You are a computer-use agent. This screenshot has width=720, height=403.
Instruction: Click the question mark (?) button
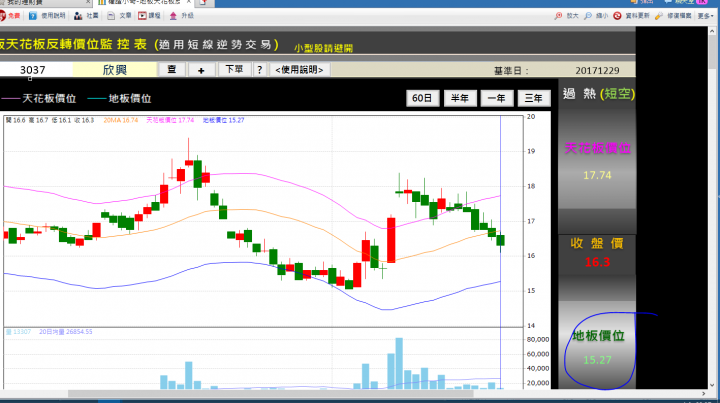[x=259, y=70]
